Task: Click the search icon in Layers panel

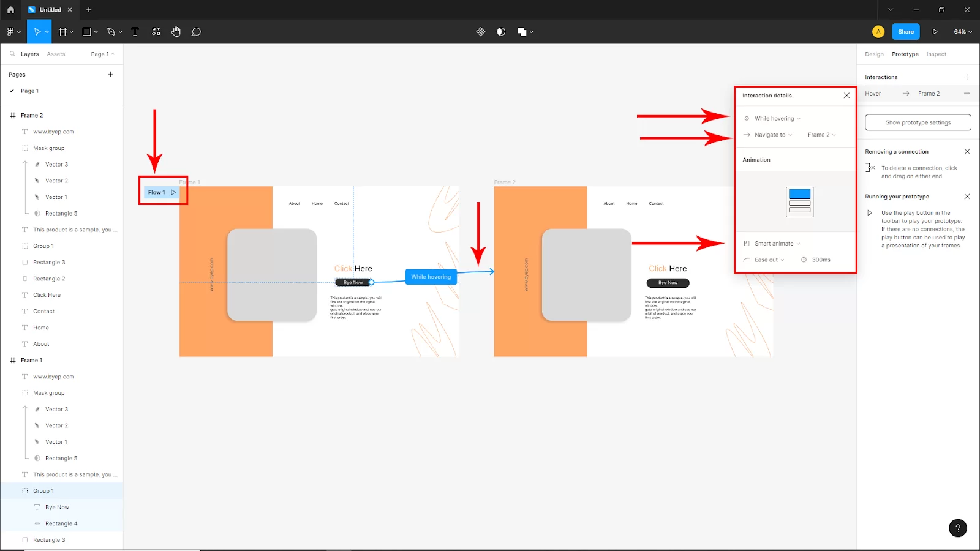Action: click(x=12, y=54)
